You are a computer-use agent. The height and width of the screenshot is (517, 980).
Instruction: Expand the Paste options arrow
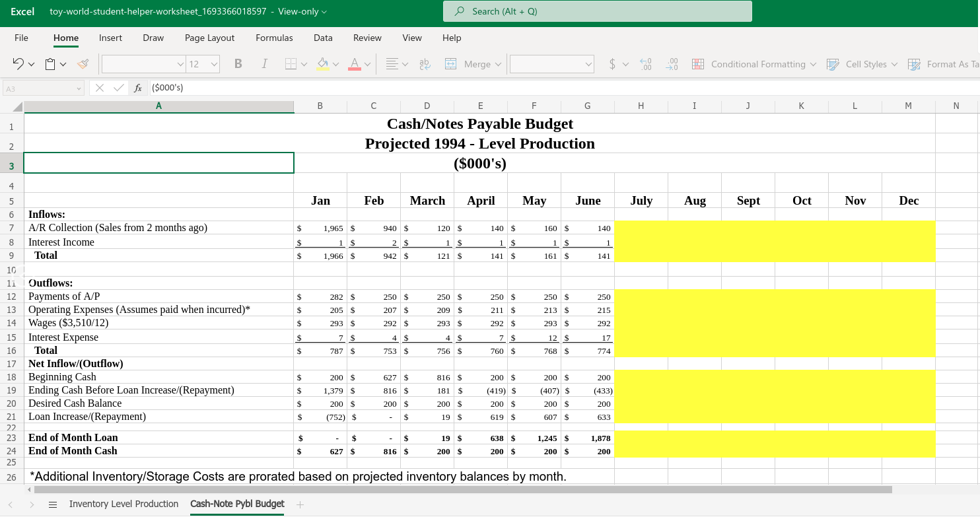pyautogui.click(x=63, y=64)
